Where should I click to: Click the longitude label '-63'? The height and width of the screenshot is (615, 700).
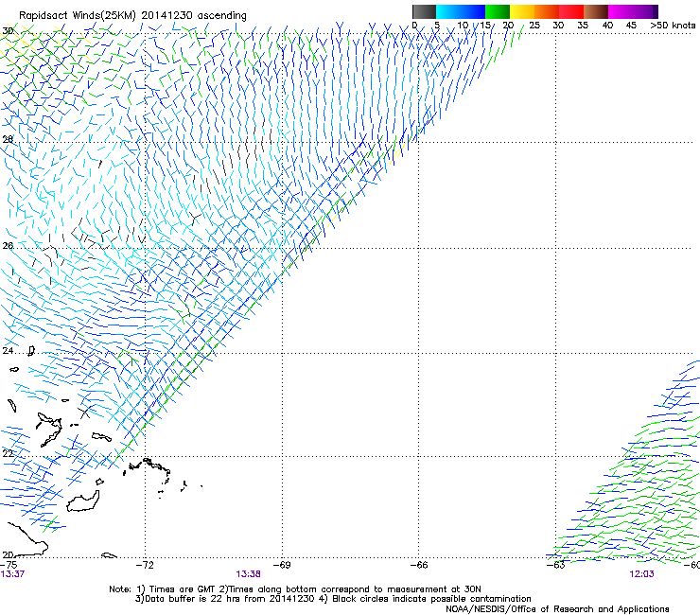pyautogui.click(x=556, y=565)
